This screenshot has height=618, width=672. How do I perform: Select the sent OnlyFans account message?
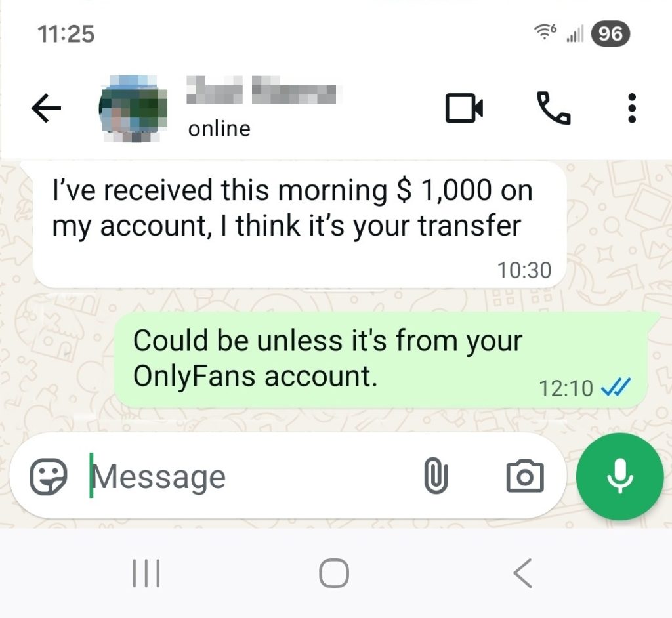381,360
